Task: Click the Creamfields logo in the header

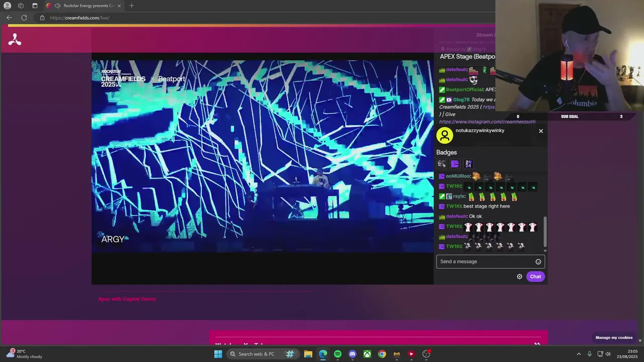Action: coord(15,39)
